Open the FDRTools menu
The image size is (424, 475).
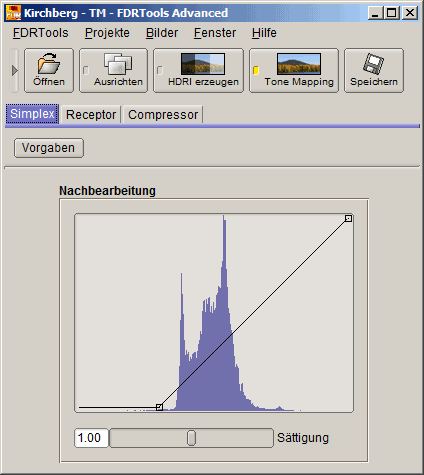[41, 33]
